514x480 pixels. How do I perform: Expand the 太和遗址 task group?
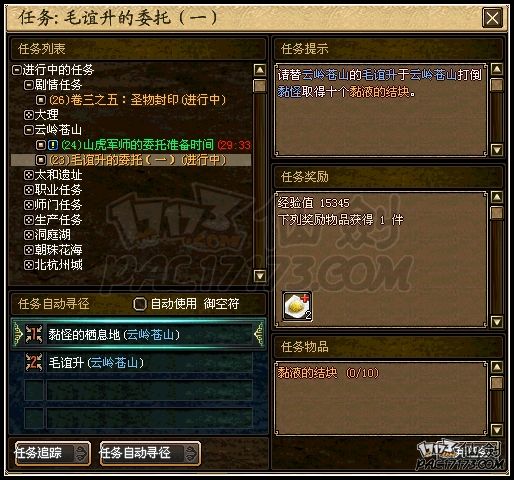29,175
